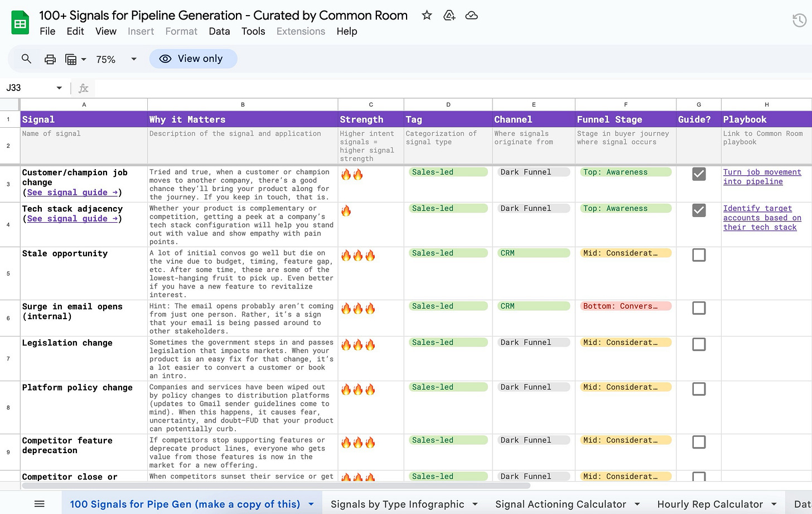Open See signal guide link under Customer/champion job change
This screenshot has width=812, height=514.
tap(72, 192)
